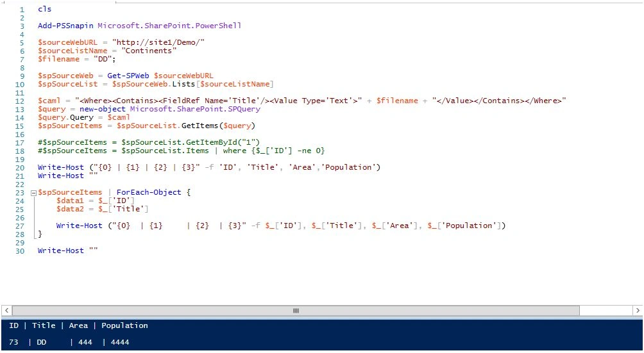Click 'GetItems($query)' on line 15
644x353 pixels.
pyautogui.click(x=218, y=126)
